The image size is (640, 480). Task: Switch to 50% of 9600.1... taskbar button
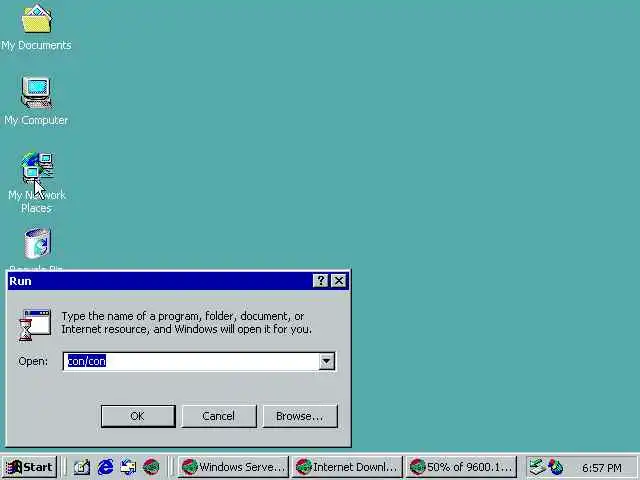point(461,467)
